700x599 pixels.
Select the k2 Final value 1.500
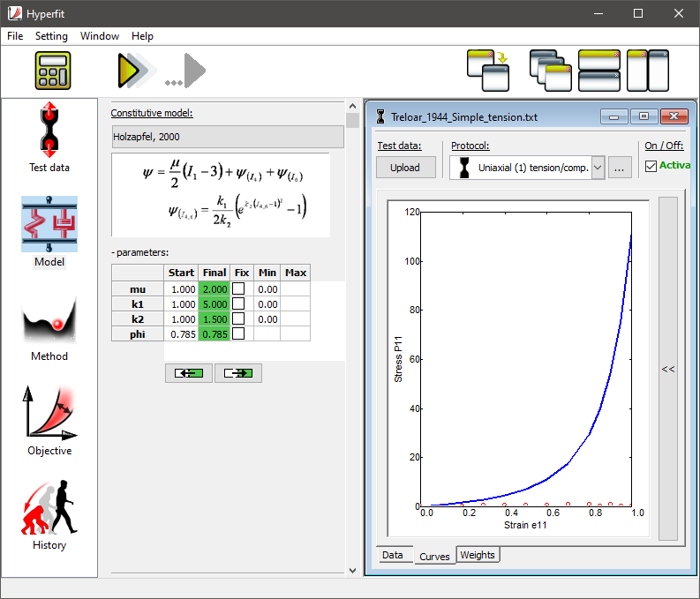point(215,319)
